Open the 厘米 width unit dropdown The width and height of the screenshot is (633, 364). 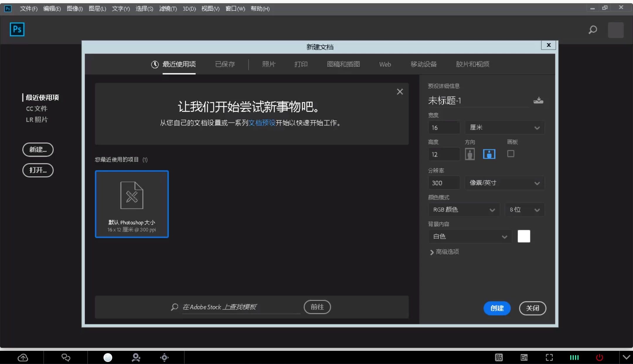[505, 127]
